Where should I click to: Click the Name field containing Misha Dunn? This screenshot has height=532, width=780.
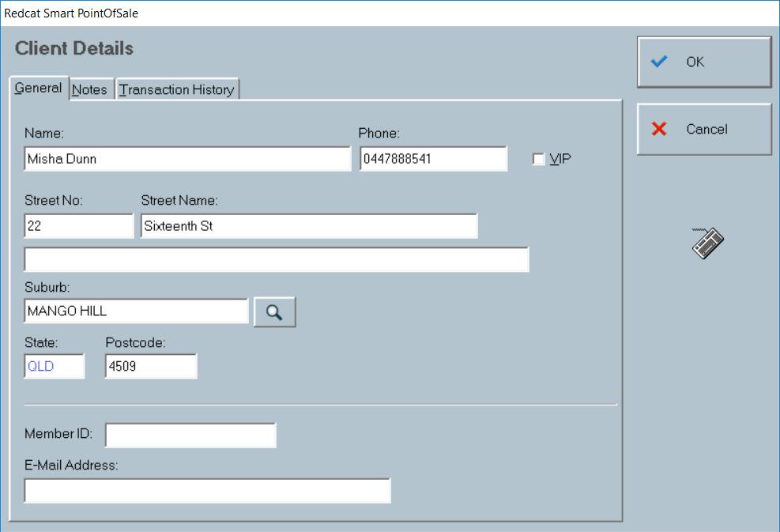pos(187,158)
